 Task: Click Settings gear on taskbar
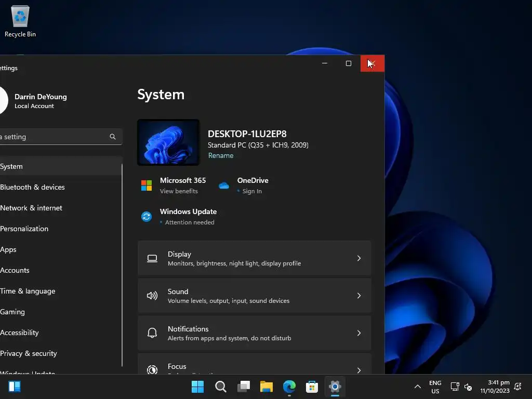coord(335,387)
